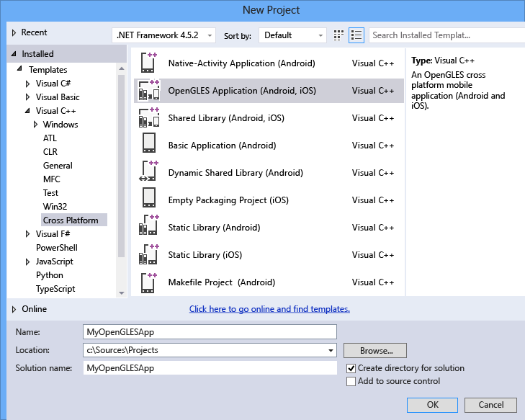This screenshot has height=420, width=525.
Task: Collapse the Visual C++ node
Action: point(27,110)
